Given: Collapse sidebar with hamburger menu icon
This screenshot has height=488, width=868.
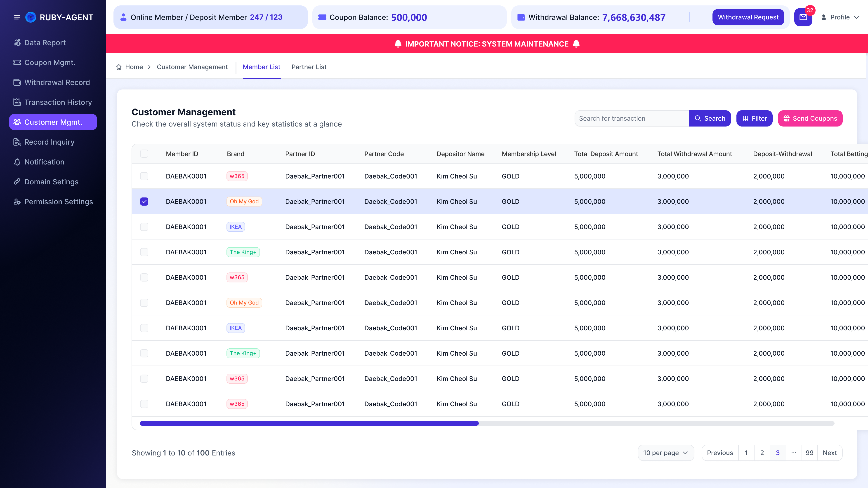Looking at the screenshot, I should 17,17.
